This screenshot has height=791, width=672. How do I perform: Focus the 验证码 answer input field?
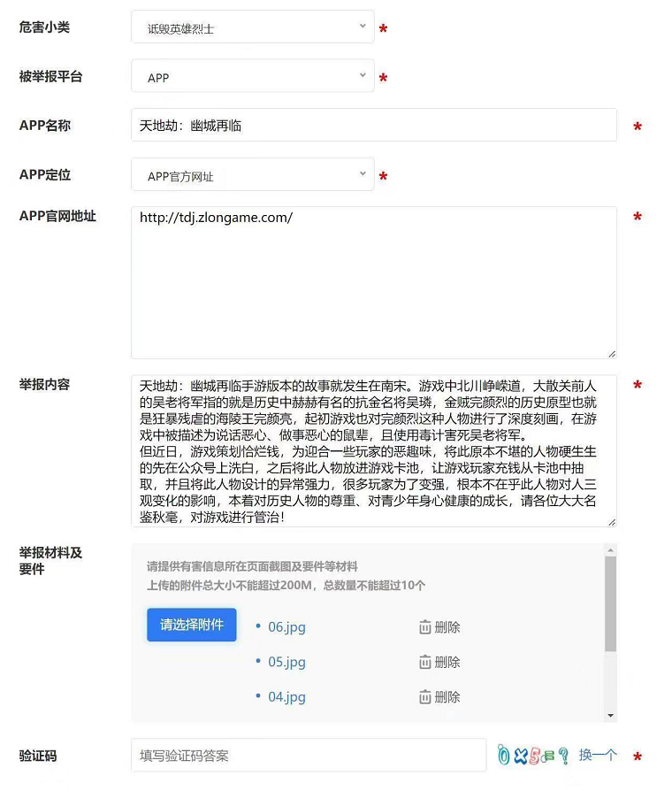click(309, 756)
